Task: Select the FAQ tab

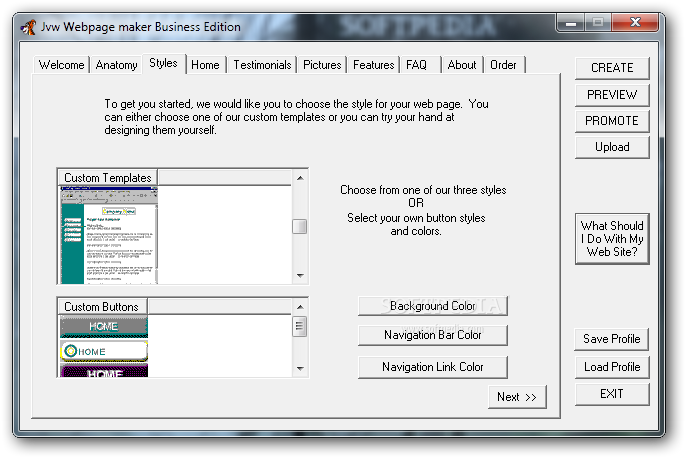Action: click(420, 65)
